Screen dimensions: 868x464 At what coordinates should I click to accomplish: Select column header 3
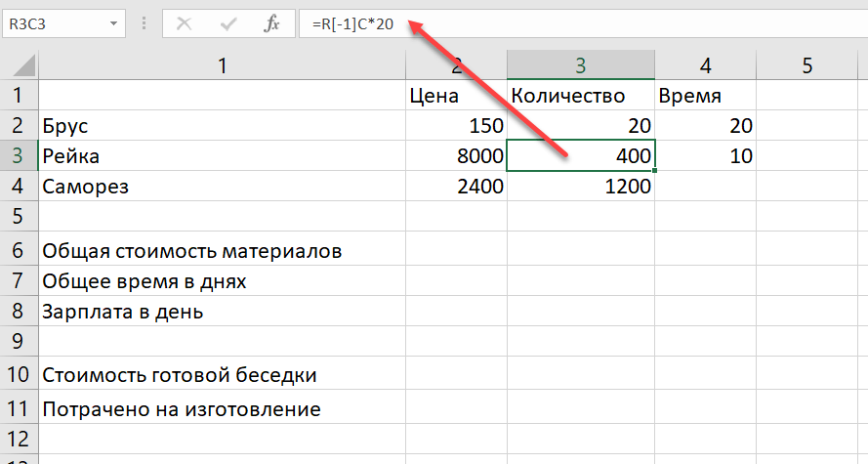pos(581,65)
